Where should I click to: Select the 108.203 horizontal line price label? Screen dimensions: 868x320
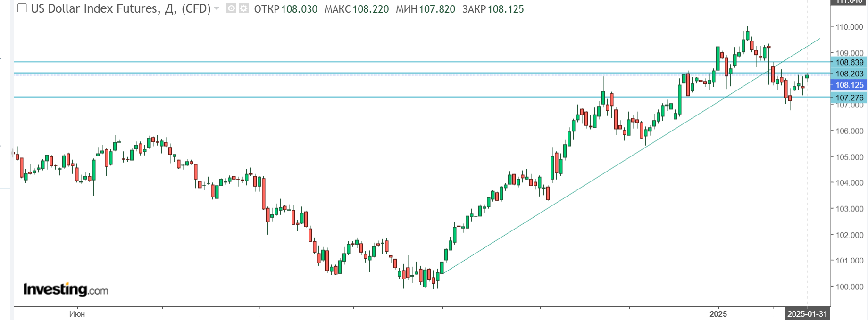[849, 74]
